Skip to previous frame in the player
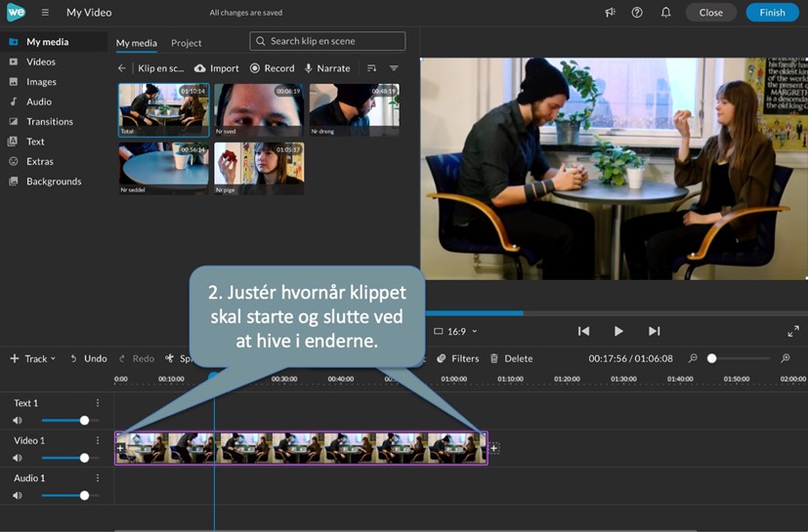The image size is (808, 532). tap(583, 331)
